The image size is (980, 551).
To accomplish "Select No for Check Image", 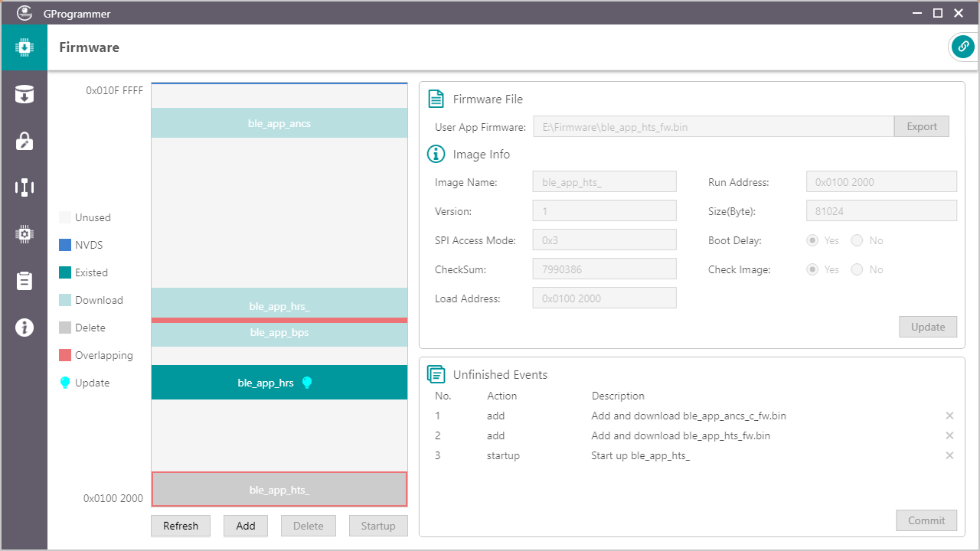I will (x=857, y=269).
